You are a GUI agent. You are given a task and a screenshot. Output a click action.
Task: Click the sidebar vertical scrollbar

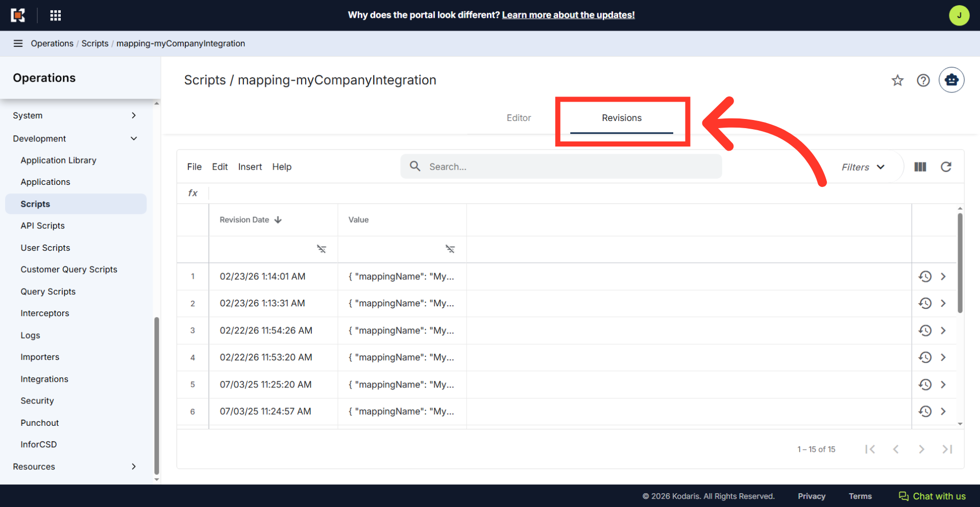[157, 396]
